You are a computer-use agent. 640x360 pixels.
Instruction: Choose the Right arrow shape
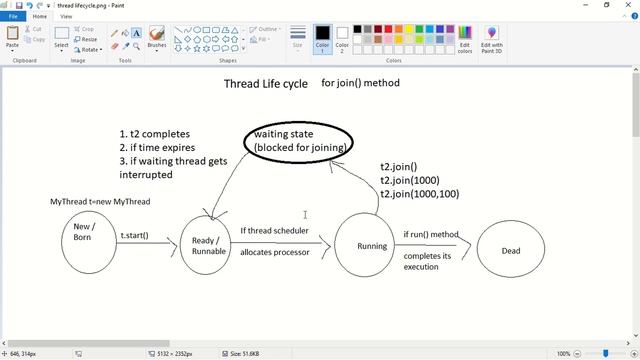coord(216,39)
